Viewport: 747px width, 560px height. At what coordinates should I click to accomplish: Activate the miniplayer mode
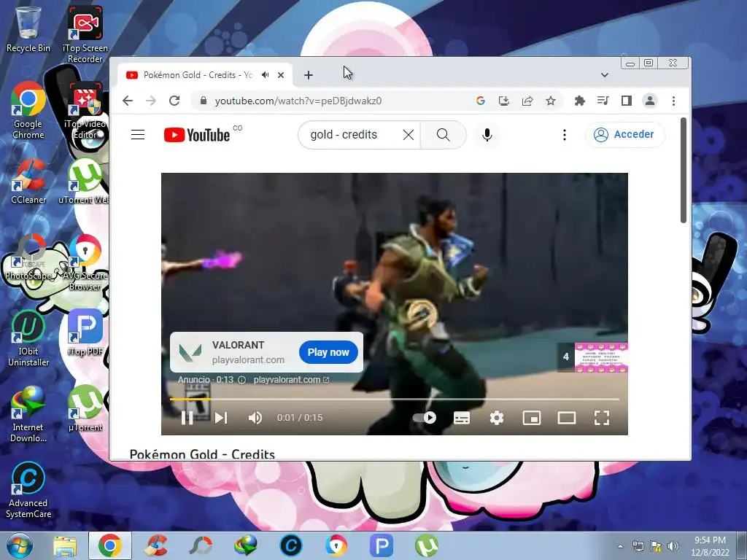[x=532, y=418]
